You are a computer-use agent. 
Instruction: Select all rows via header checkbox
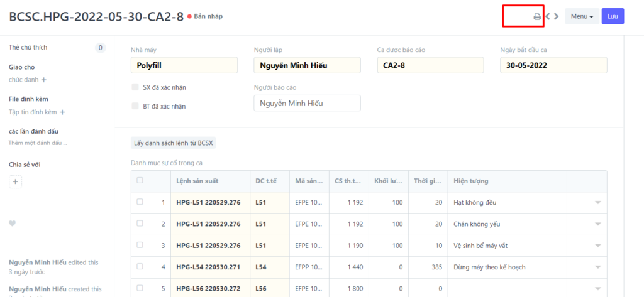140,180
